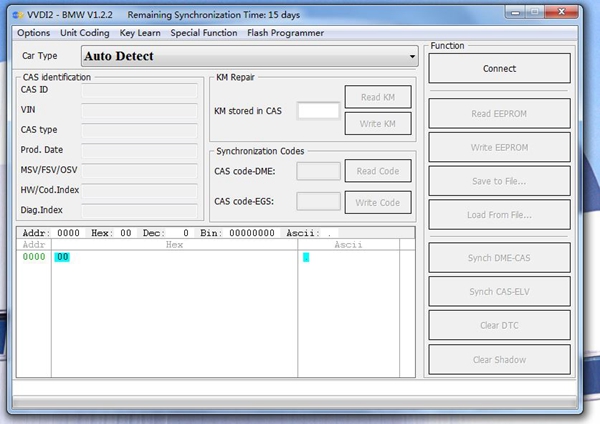
Task: Click the Read KM button
Action: [378, 97]
